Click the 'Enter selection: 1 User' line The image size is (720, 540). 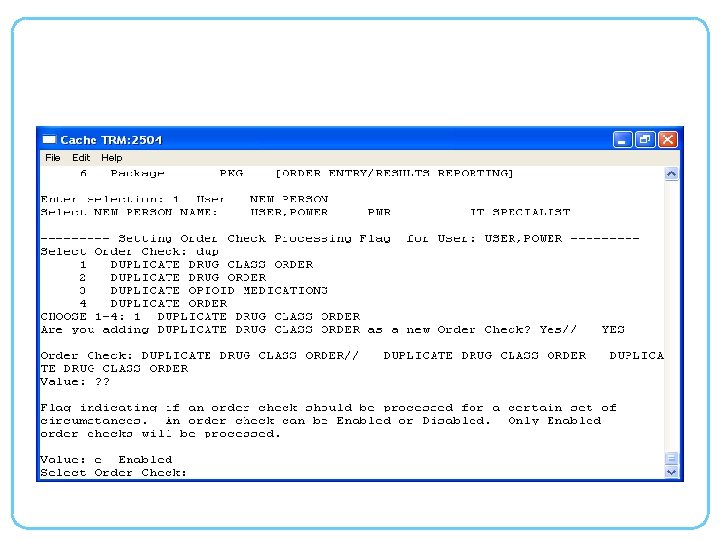tap(184, 199)
